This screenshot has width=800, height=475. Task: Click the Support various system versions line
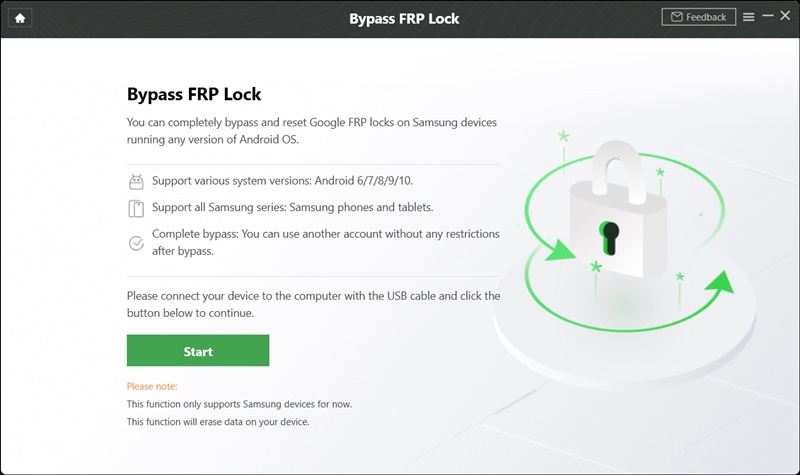[x=283, y=182]
